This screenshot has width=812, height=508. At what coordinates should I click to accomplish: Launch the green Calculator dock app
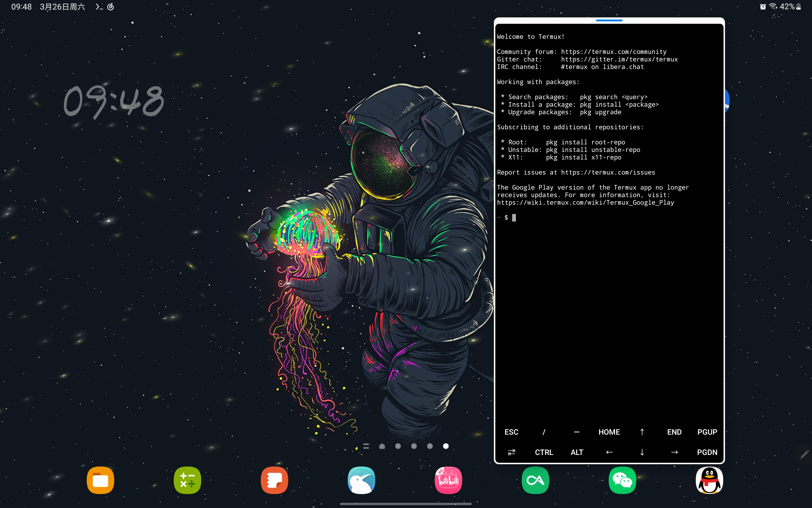tap(187, 480)
